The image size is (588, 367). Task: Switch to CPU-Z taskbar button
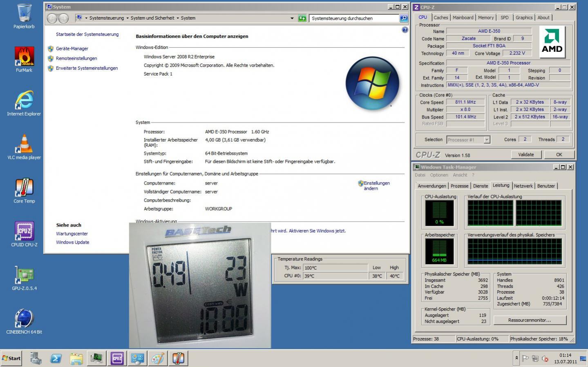coord(117,358)
